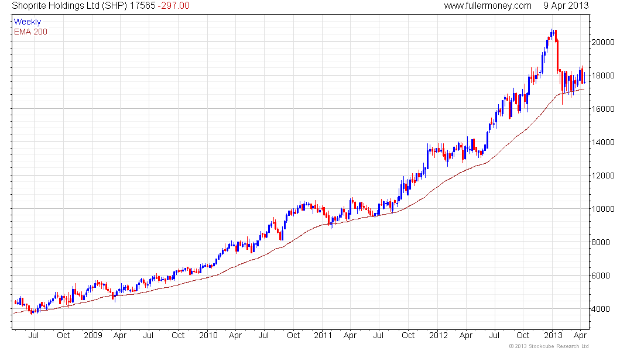Click the chart date 9 Apr 2013
644x351 pixels.
tap(566, 6)
